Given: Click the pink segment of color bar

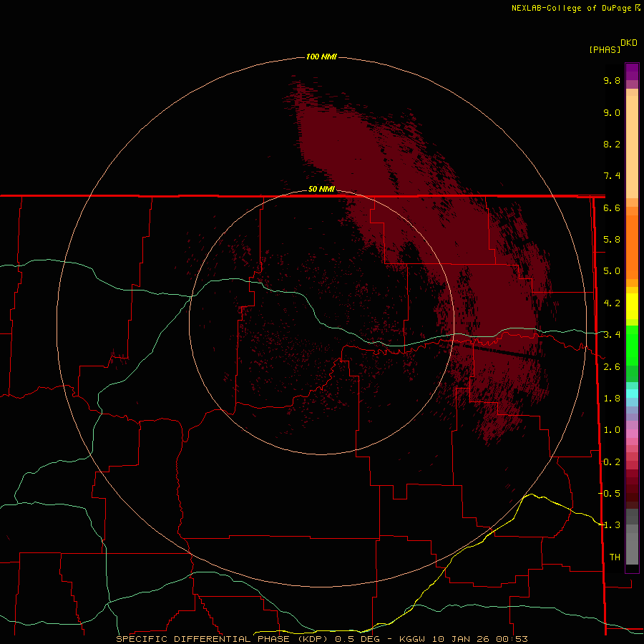Looking at the screenshot, I should pyautogui.click(x=632, y=434).
